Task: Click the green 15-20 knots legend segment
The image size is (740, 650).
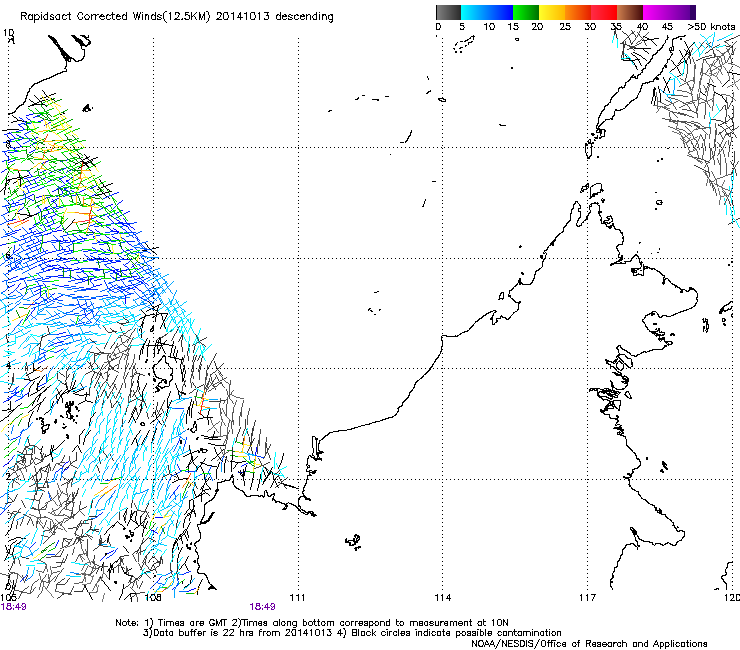Action: [x=526, y=12]
